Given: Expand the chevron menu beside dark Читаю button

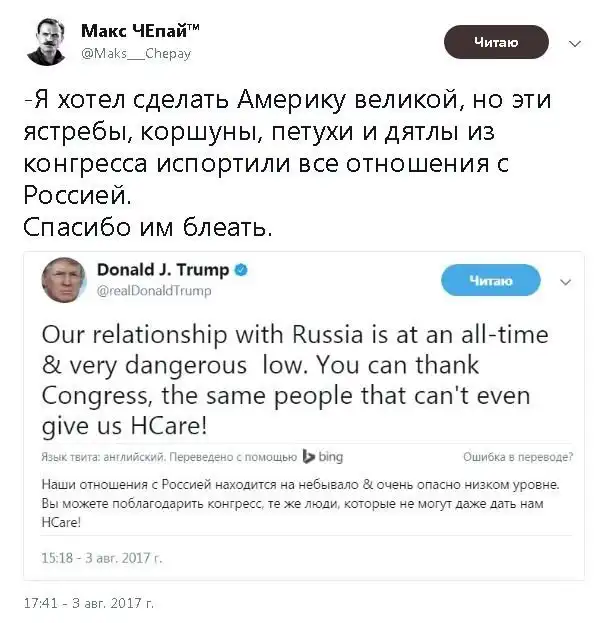Looking at the screenshot, I should coord(575,44).
